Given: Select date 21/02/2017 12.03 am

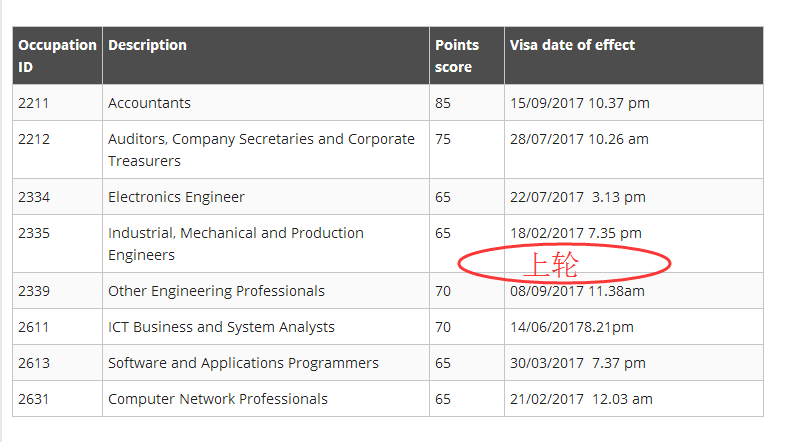Looking at the screenshot, I should pos(580,399).
